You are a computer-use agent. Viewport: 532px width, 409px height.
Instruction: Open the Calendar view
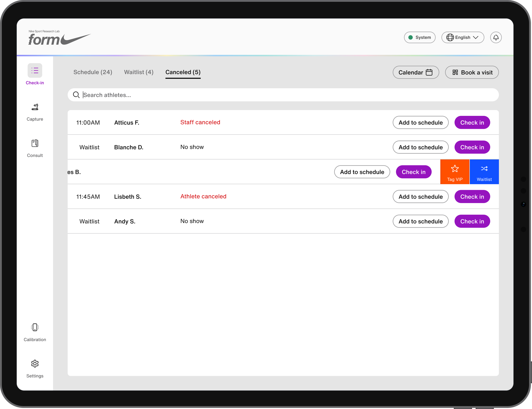tap(416, 72)
